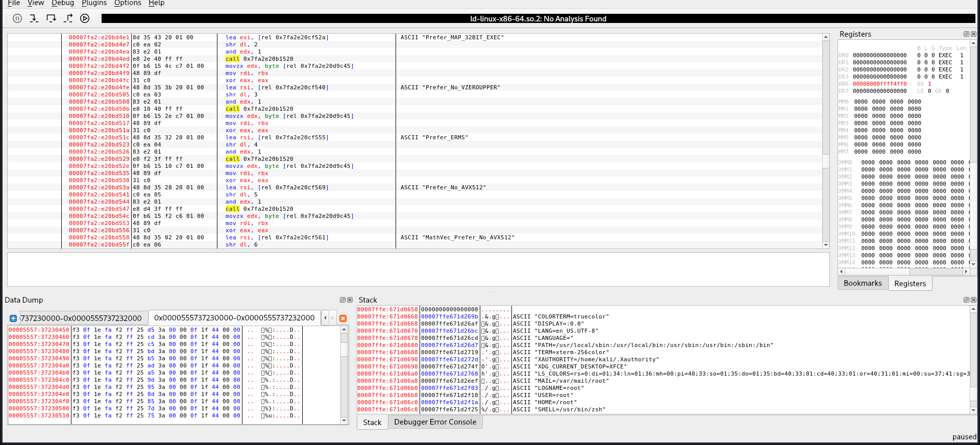The width and height of the screenshot is (980, 445).
Task: Click the Step Into toolbar icon
Action: tap(34, 18)
